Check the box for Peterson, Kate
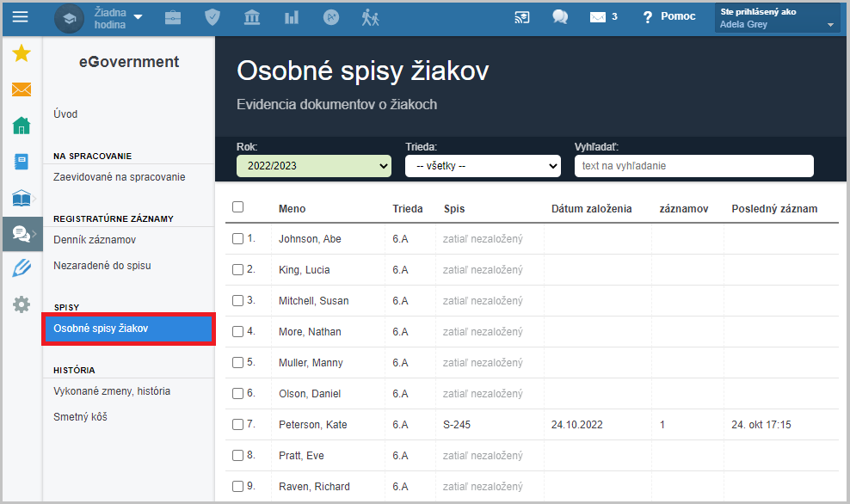 (x=238, y=424)
